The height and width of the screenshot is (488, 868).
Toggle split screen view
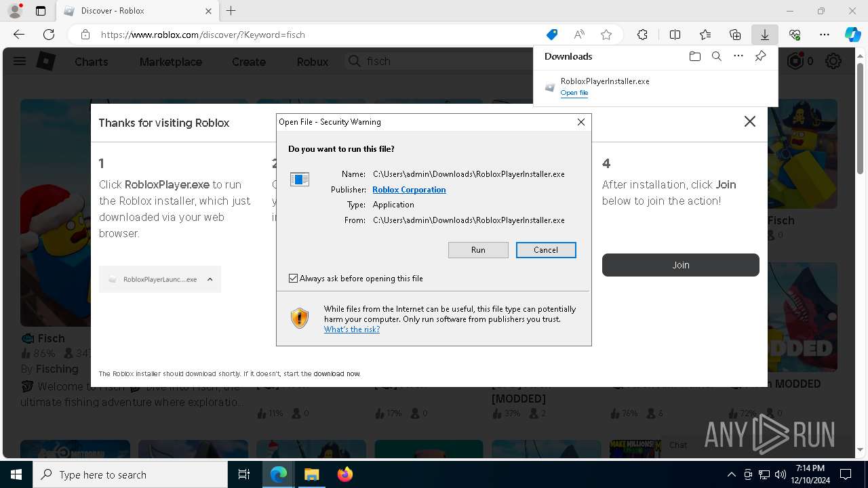click(675, 35)
